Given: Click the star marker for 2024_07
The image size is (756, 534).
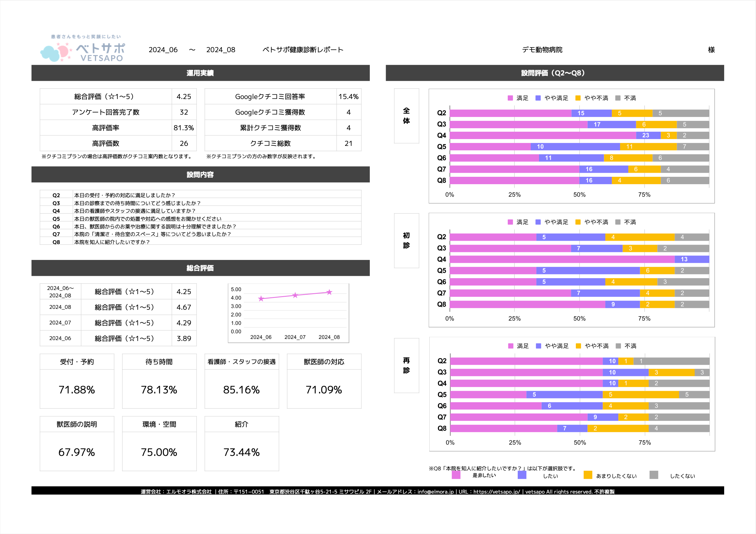Looking at the screenshot, I should pyautogui.click(x=295, y=295).
